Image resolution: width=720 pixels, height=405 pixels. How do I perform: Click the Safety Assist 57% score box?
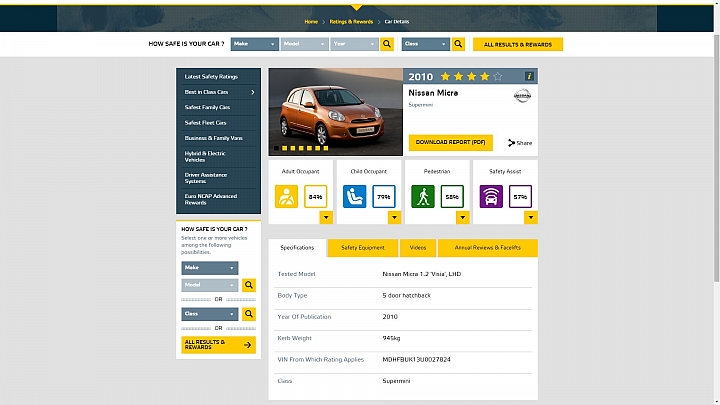(520, 197)
